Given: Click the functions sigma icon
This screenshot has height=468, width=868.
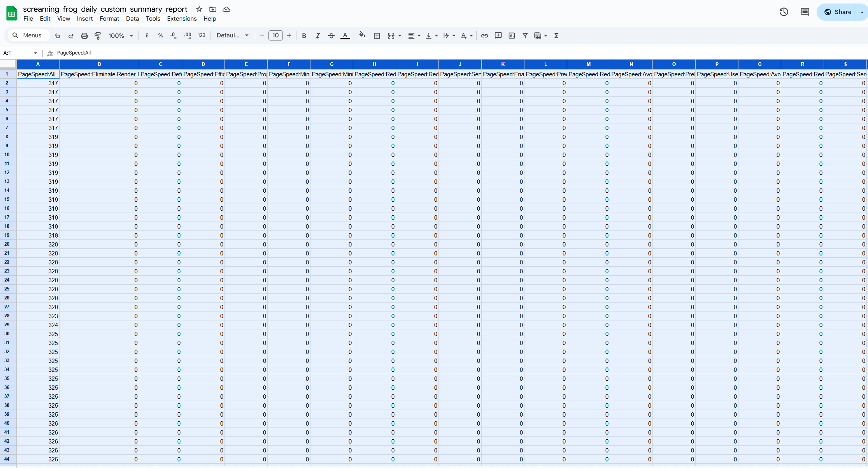Looking at the screenshot, I should point(556,36).
